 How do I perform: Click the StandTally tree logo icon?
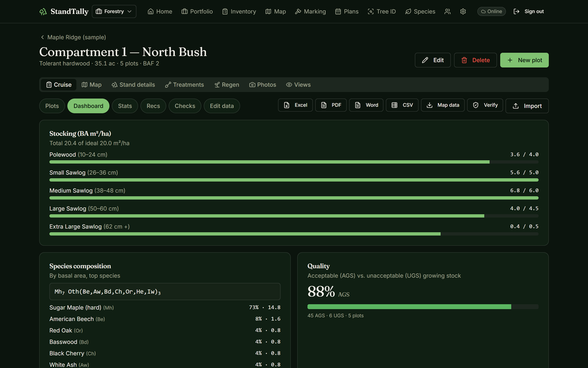pos(43,12)
